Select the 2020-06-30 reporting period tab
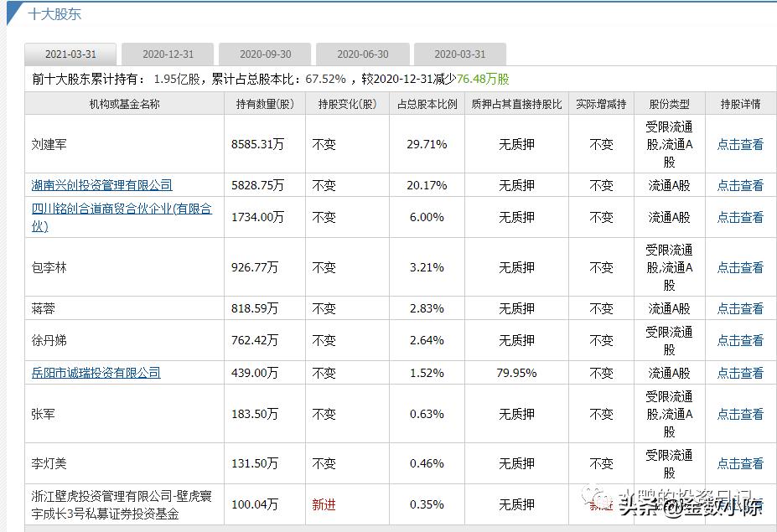 (363, 54)
